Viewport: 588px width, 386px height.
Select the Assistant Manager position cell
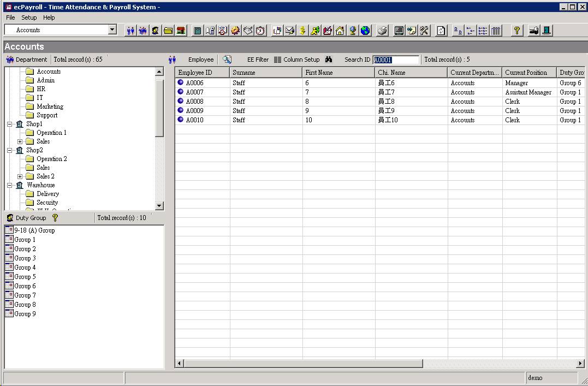coord(528,92)
